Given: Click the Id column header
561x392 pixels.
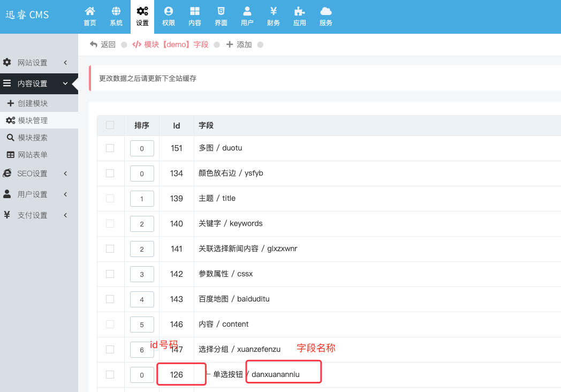Looking at the screenshot, I should pos(177,126).
